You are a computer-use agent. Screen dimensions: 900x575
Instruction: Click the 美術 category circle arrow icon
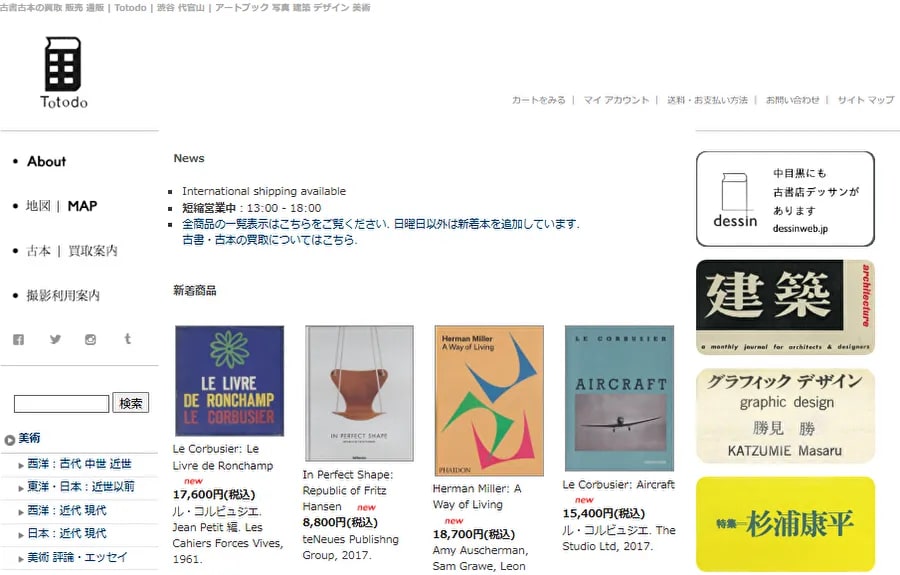pyautogui.click(x=10, y=440)
